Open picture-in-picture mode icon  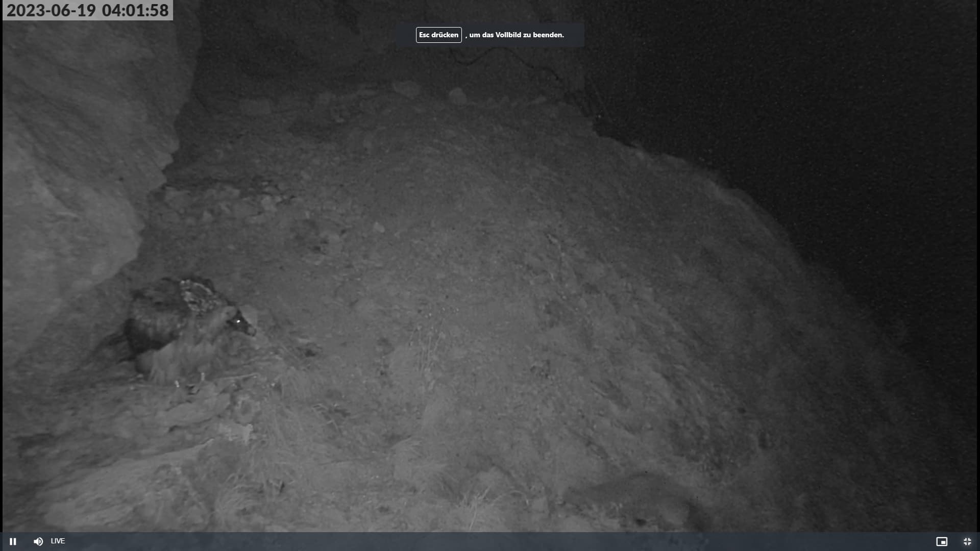pos(942,541)
